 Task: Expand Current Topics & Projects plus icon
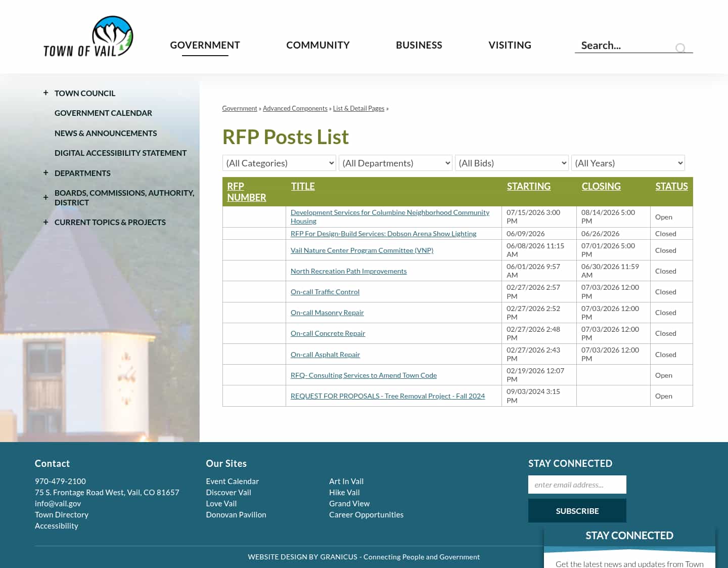coord(45,222)
